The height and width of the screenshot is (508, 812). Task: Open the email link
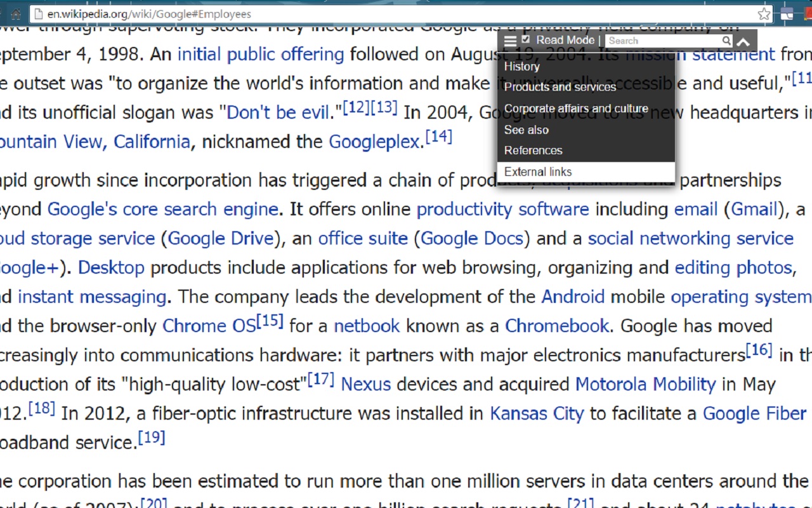pyautogui.click(x=696, y=209)
